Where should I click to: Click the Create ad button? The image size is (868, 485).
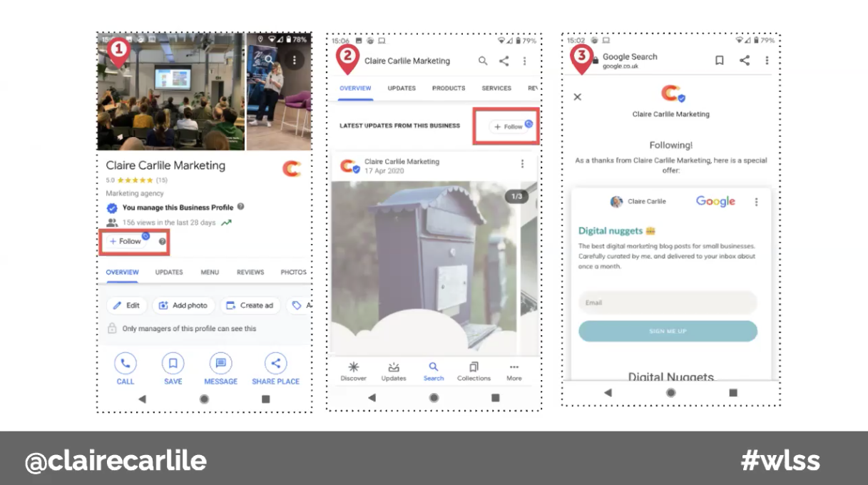250,305
